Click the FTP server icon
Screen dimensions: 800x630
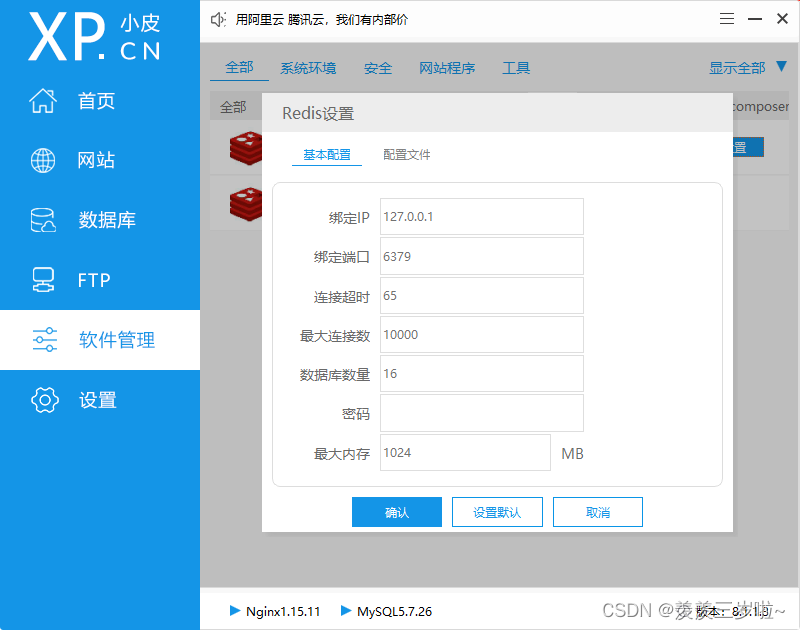43,280
